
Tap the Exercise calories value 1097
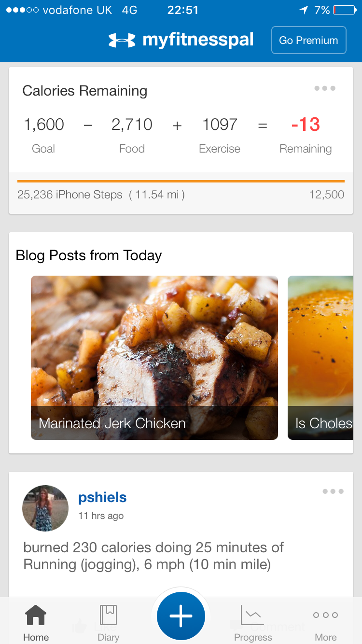(x=220, y=125)
